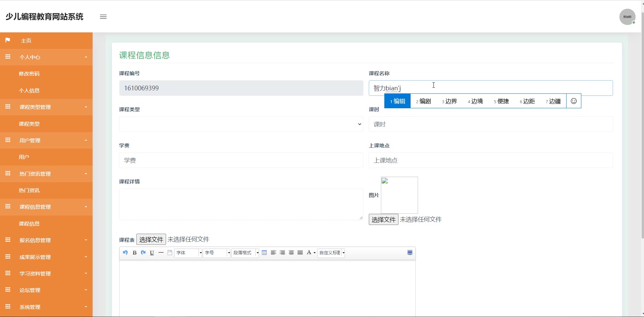This screenshot has width=644, height=317.
Task: Click the grid icon beside 用户管理
Action: coord(8,140)
